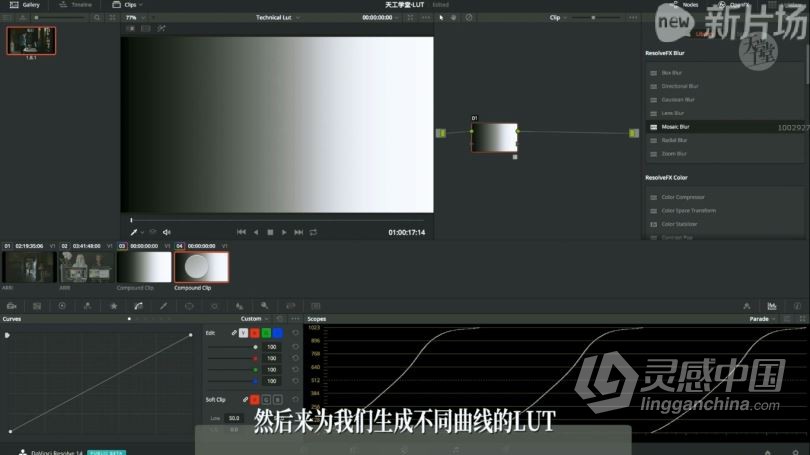Open the RGB Mixer palette

pyautogui.click(x=87, y=306)
